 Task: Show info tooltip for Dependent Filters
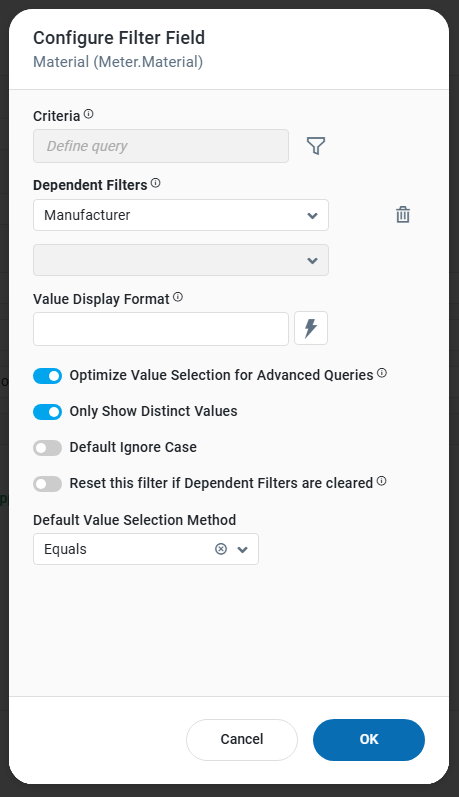[156, 183]
